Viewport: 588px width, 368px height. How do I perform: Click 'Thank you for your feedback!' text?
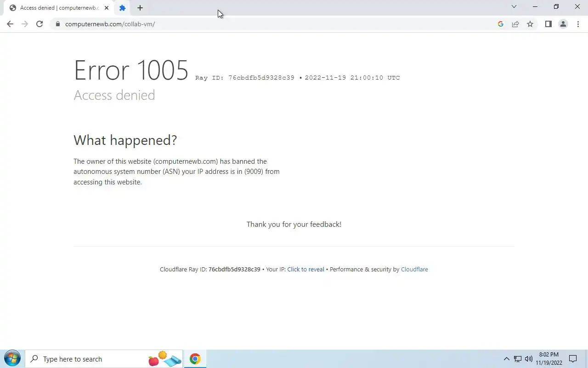pos(294,224)
